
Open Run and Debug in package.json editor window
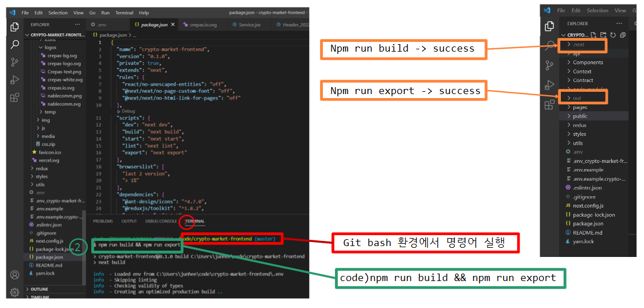pyautogui.click(x=15, y=80)
